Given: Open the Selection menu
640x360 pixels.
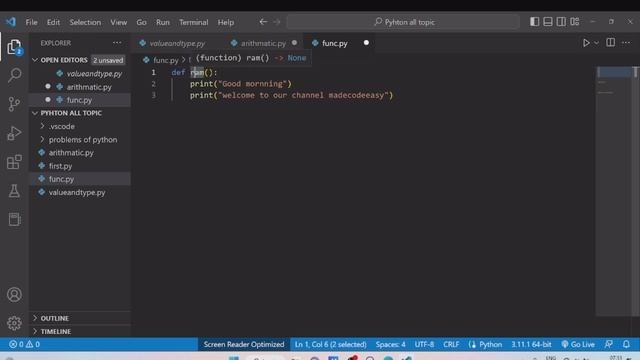Looking at the screenshot, I should [x=85, y=22].
